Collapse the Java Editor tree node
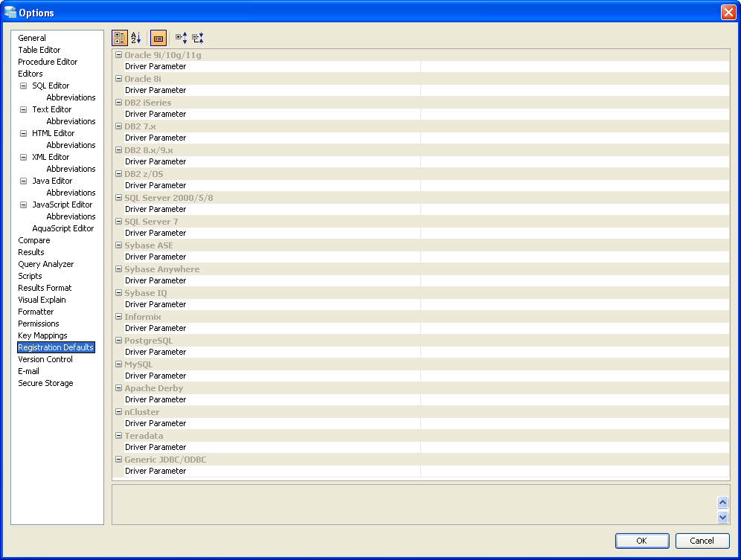The width and height of the screenshot is (741, 560). point(23,181)
